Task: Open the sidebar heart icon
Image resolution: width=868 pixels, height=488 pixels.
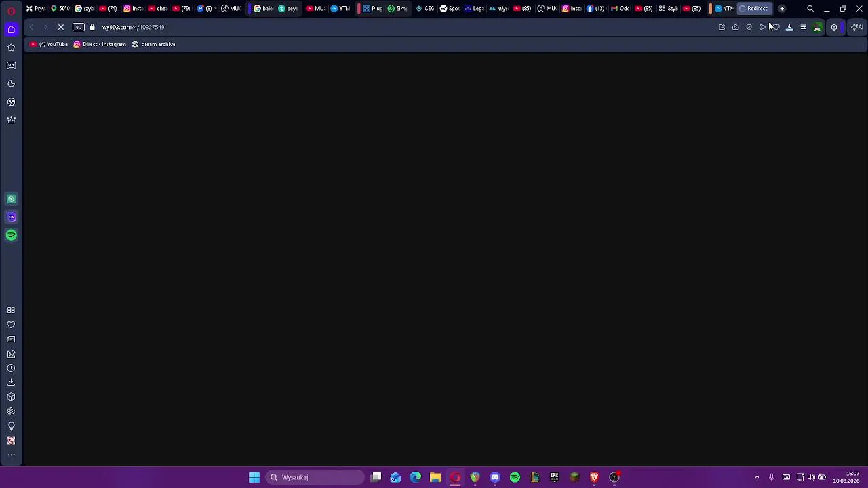Action: (11, 325)
